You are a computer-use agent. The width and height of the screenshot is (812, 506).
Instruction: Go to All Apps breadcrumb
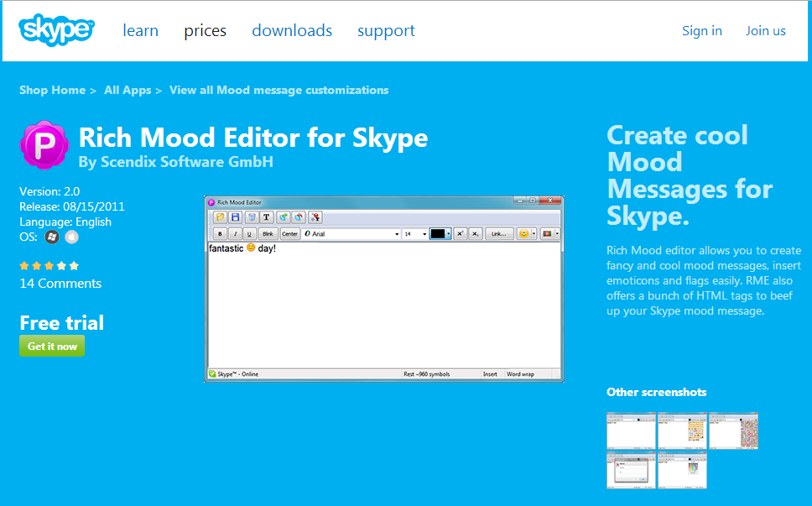click(128, 90)
